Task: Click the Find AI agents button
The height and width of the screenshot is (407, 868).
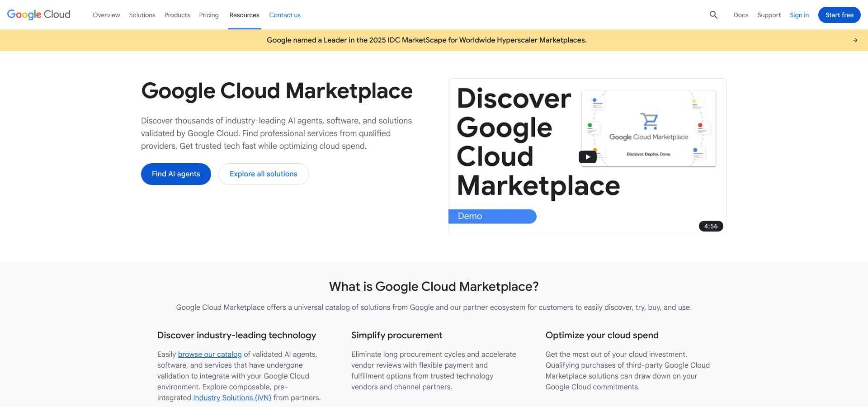Action: (x=176, y=174)
